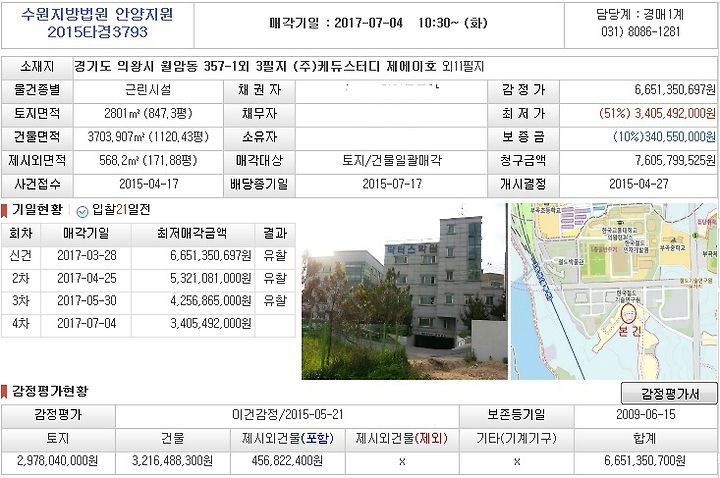The height and width of the screenshot is (478, 720).
Task: Click 담당계 : 경매1계 text
Action: click(641, 14)
